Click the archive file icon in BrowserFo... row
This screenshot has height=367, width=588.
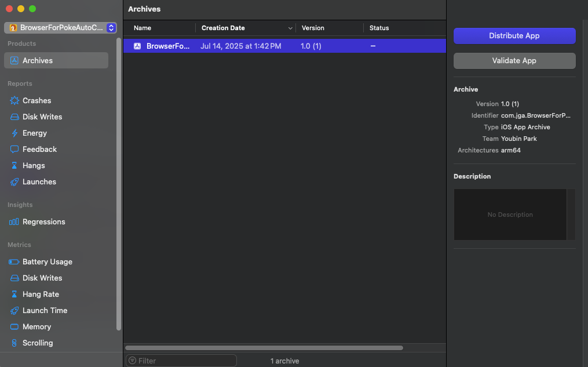point(137,46)
